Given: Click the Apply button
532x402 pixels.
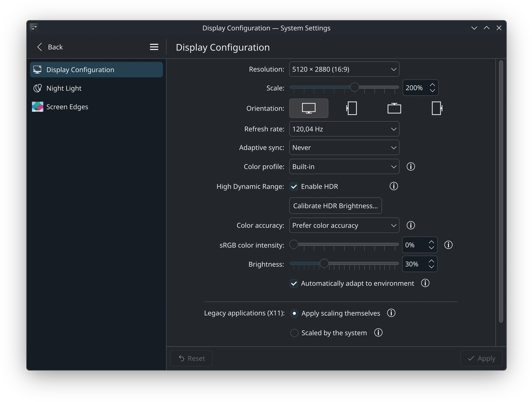Looking at the screenshot, I should [x=481, y=358].
